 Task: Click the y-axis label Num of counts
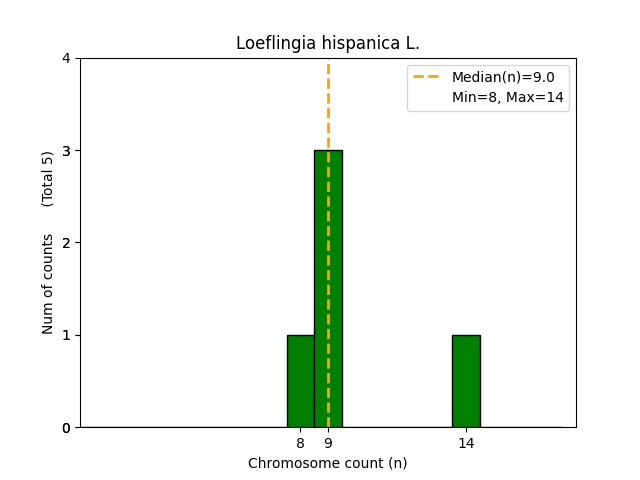(x=48, y=283)
